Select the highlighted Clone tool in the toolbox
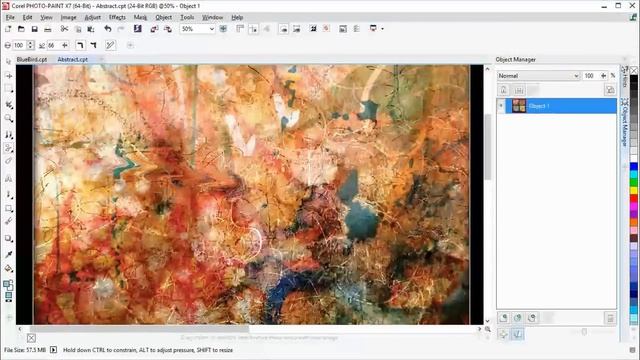Image resolution: width=640 pixels, height=360 pixels. click(x=9, y=148)
